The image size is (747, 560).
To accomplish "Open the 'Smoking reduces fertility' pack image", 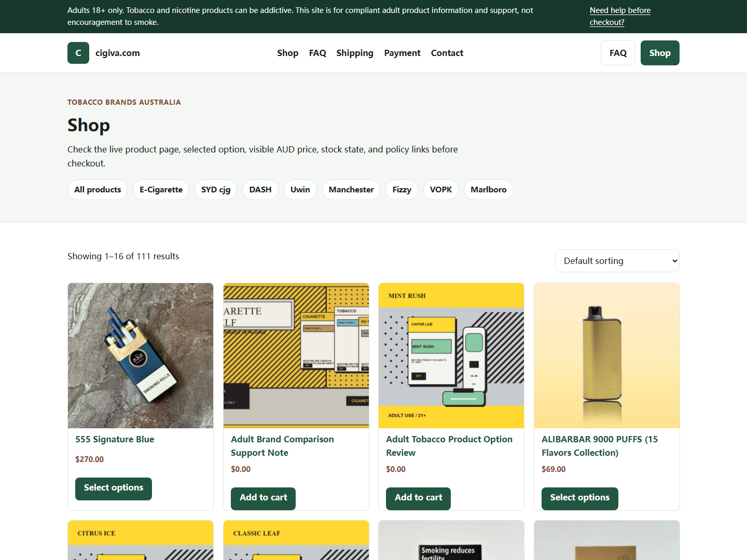I will pos(451,540).
